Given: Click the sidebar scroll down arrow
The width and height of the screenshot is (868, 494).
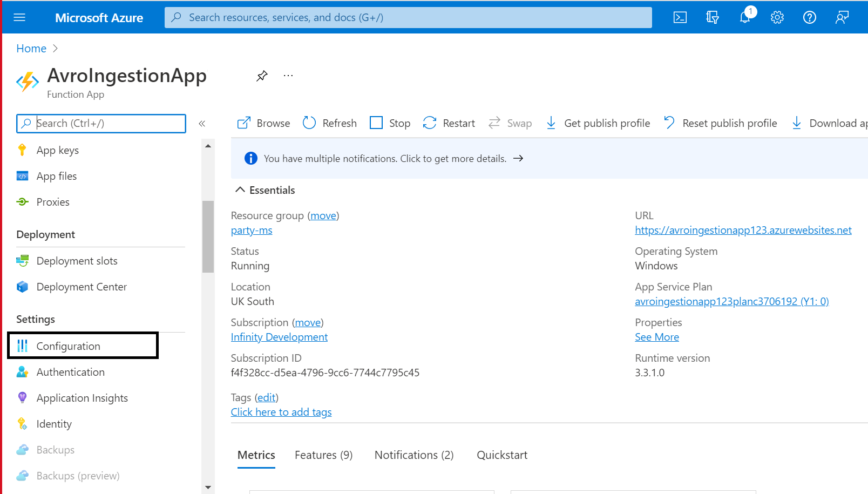Looking at the screenshot, I should [x=208, y=487].
